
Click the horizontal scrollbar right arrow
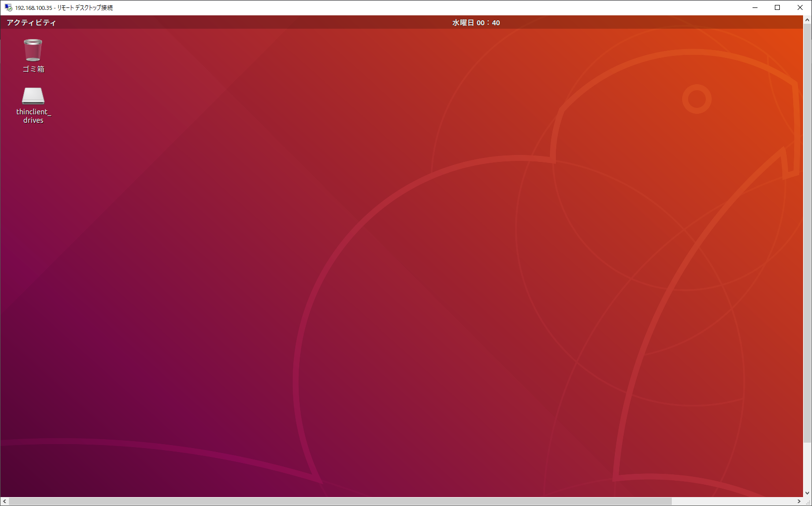tap(799, 502)
